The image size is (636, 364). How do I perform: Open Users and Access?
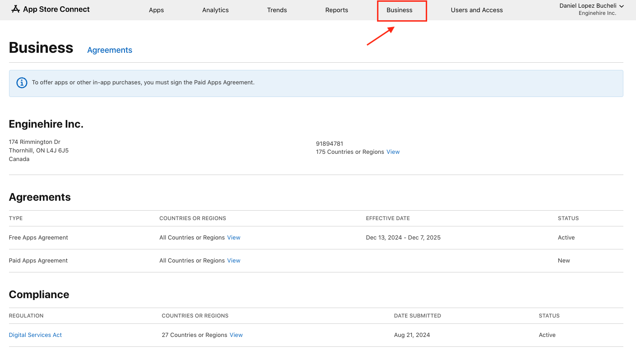(477, 9)
